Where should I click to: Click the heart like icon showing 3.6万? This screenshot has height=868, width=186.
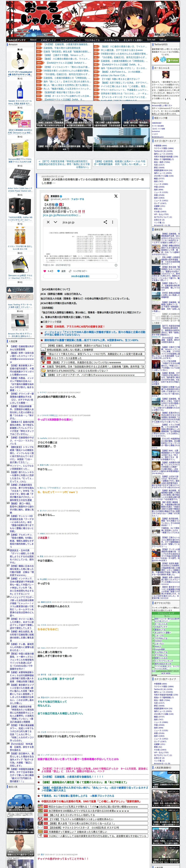point(45,271)
